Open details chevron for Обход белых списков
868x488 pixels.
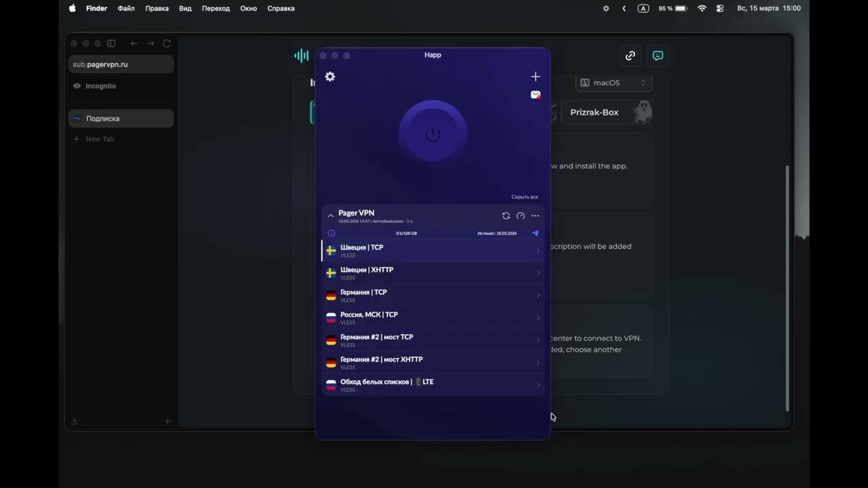[x=538, y=385]
